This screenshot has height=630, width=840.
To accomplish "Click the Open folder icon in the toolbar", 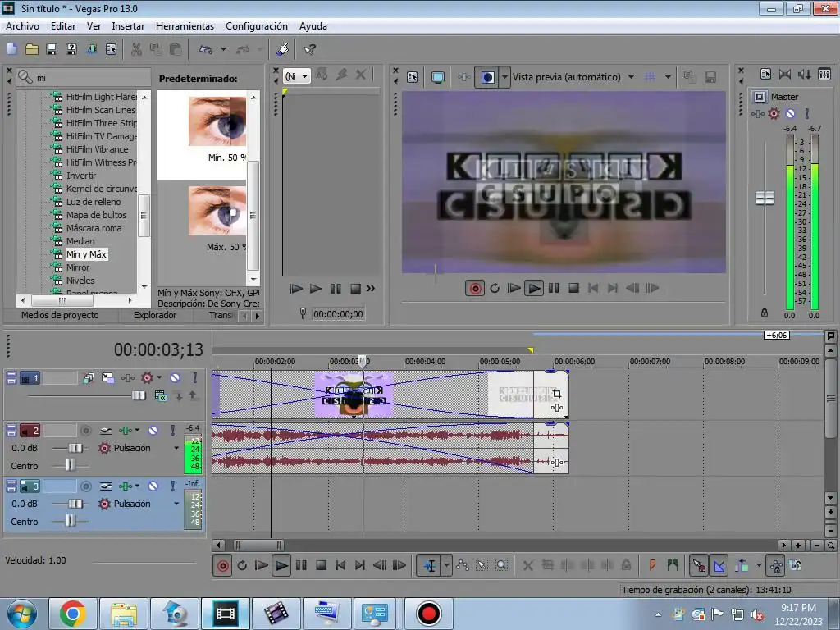I will pos(32,49).
